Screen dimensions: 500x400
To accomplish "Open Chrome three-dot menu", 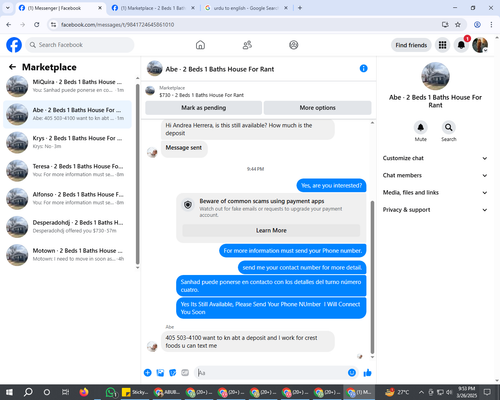I will pos(491,25).
